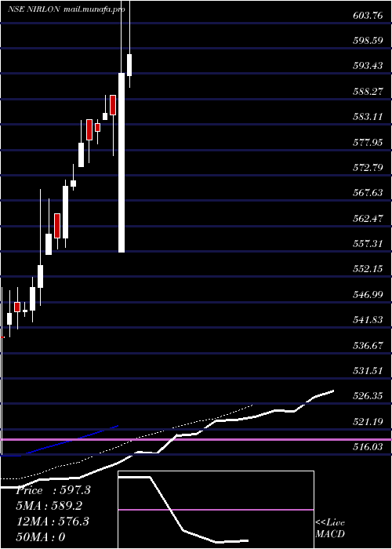Click the dotted moving average line
This screenshot has height=549, width=392.
tap(126, 443)
